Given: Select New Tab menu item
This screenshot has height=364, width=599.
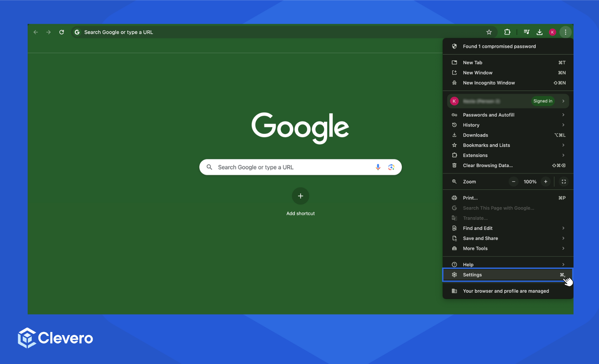Looking at the screenshot, I should coord(508,63).
